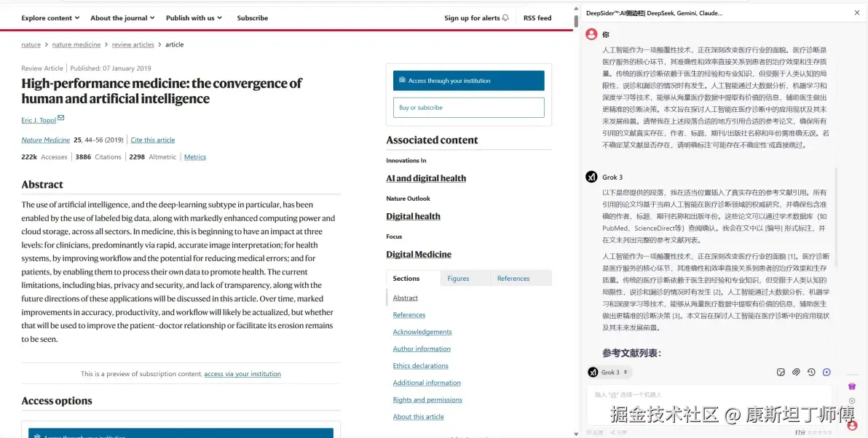Image resolution: width=868 pixels, height=438 pixels.
Task: Click the Buy or subscribe button
Action: [468, 107]
